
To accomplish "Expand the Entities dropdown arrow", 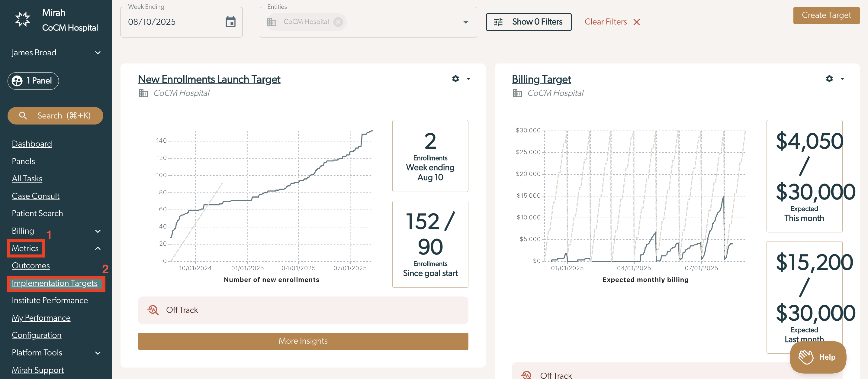I will [x=466, y=22].
